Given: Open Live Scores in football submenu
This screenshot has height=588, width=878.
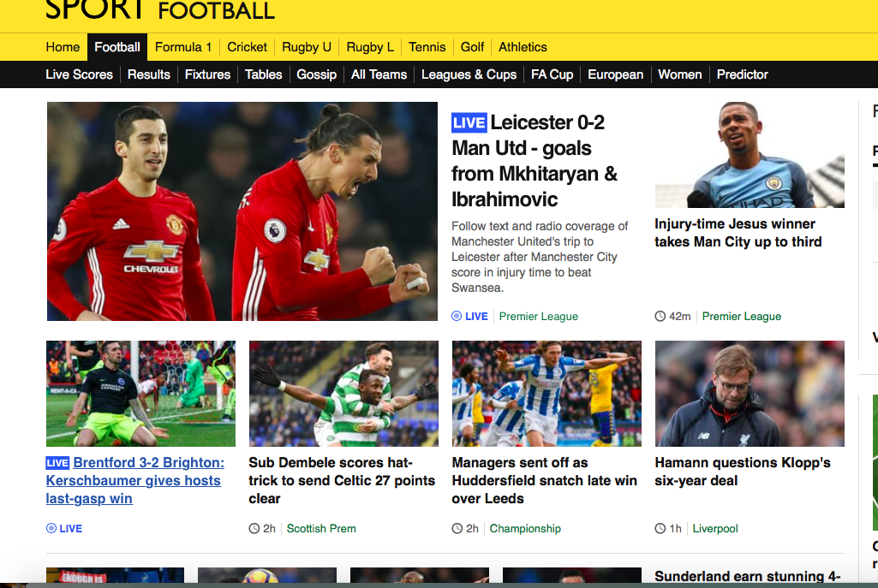Looking at the screenshot, I should 79,74.
